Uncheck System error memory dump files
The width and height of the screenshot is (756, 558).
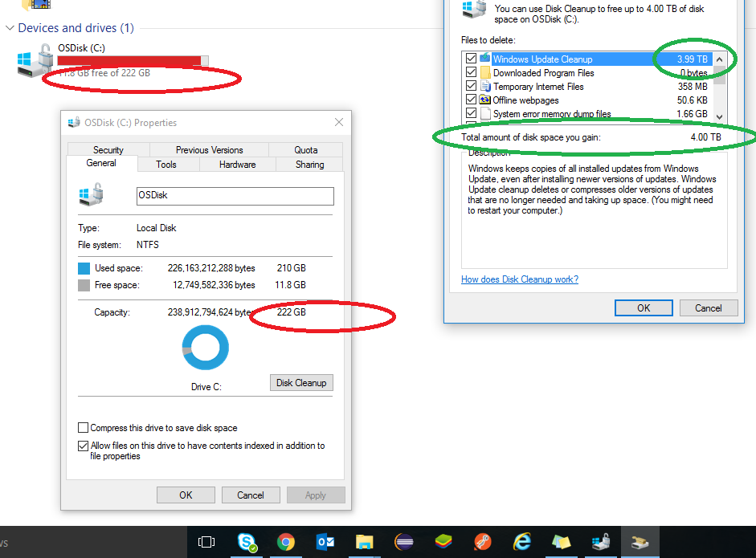(x=471, y=112)
